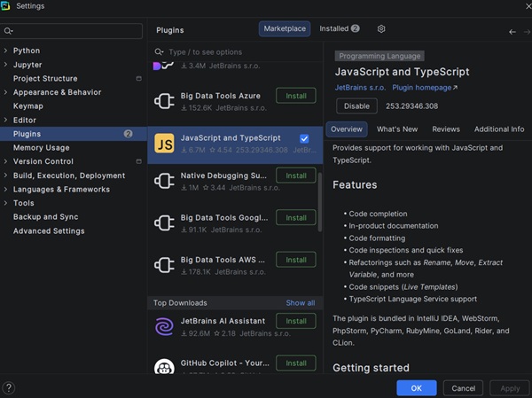Click the JavaScript and TypeScript JS icon

click(x=163, y=144)
